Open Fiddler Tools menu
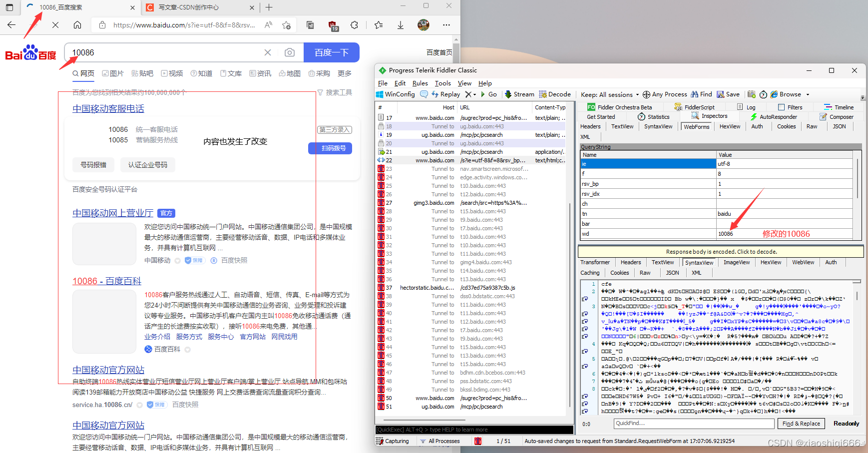Screen dimensions: 868x453 (x=442, y=83)
